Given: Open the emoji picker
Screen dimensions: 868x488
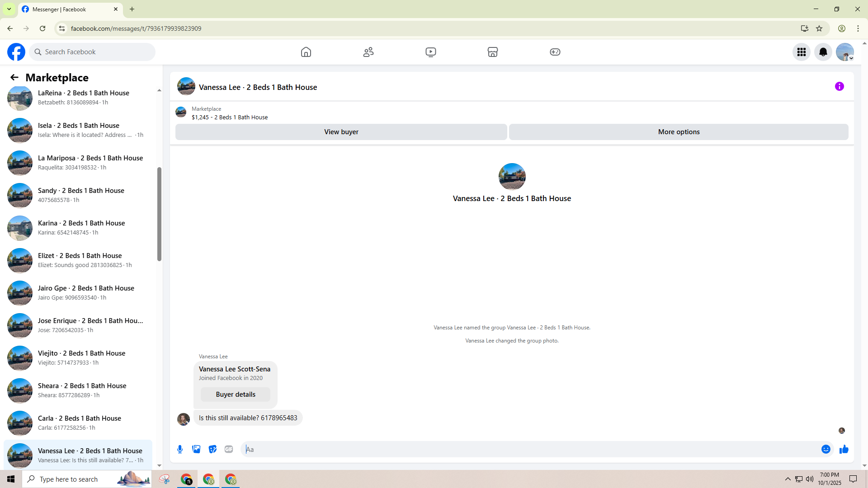Looking at the screenshot, I should [826, 449].
